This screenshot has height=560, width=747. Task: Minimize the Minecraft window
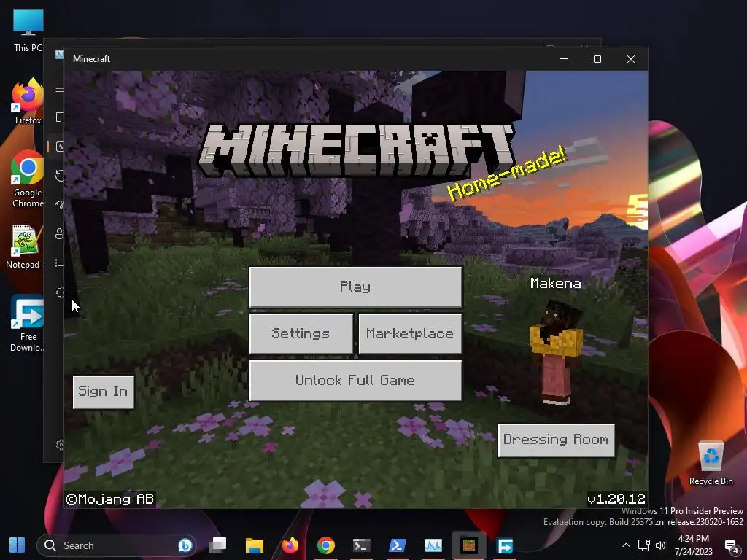564,58
